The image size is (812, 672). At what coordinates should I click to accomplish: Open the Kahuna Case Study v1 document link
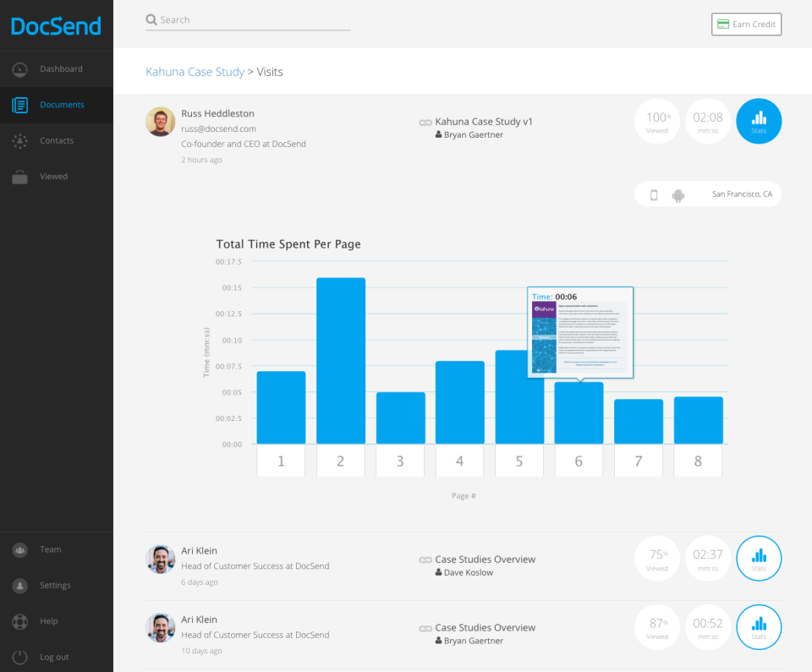(482, 121)
